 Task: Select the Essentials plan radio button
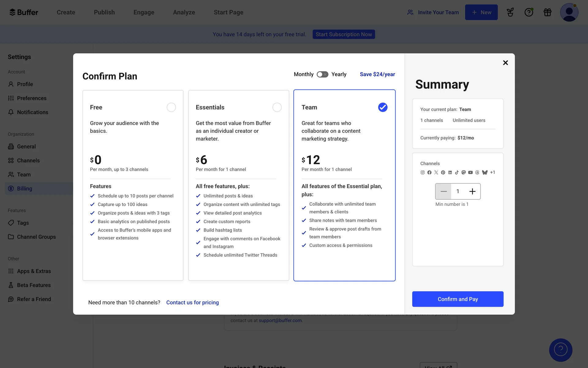pyautogui.click(x=277, y=107)
